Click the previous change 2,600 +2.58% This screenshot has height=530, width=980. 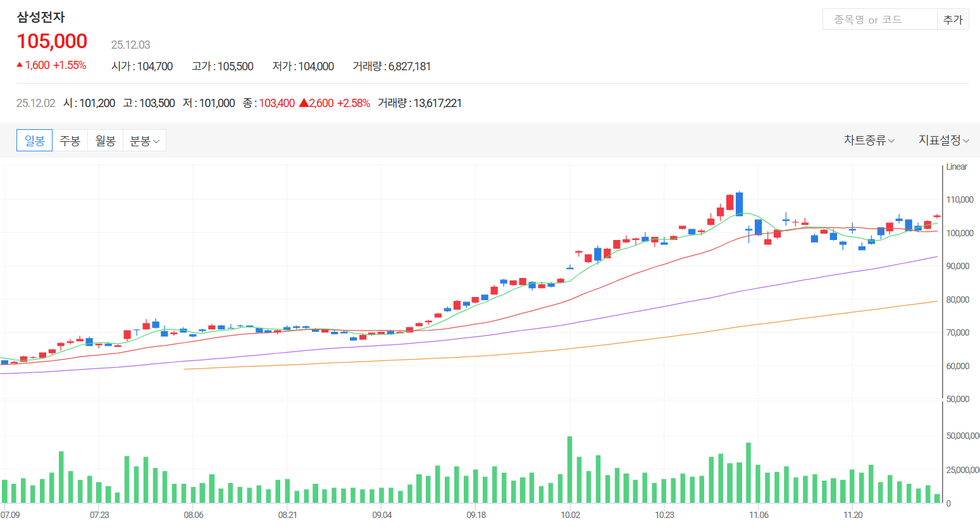335,103
